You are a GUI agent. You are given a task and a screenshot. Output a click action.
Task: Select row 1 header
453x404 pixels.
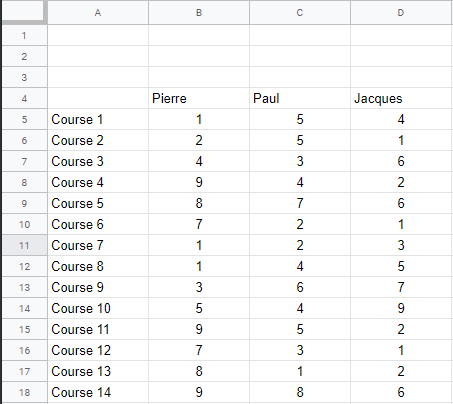click(x=24, y=35)
